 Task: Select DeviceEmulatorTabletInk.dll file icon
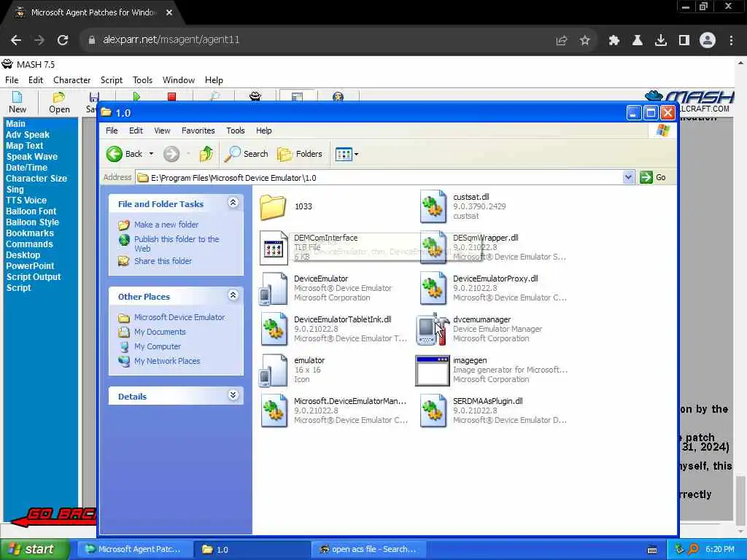pyautogui.click(x=274, y=329)
